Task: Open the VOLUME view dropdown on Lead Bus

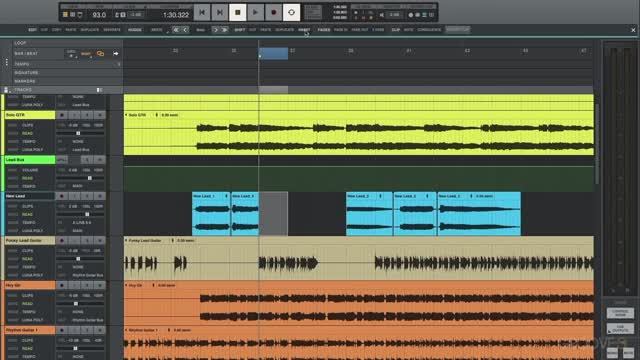Action: pos(29,170)
